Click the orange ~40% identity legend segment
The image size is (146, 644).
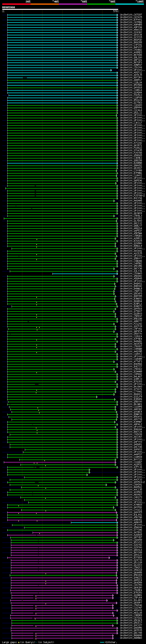(45, 4)
